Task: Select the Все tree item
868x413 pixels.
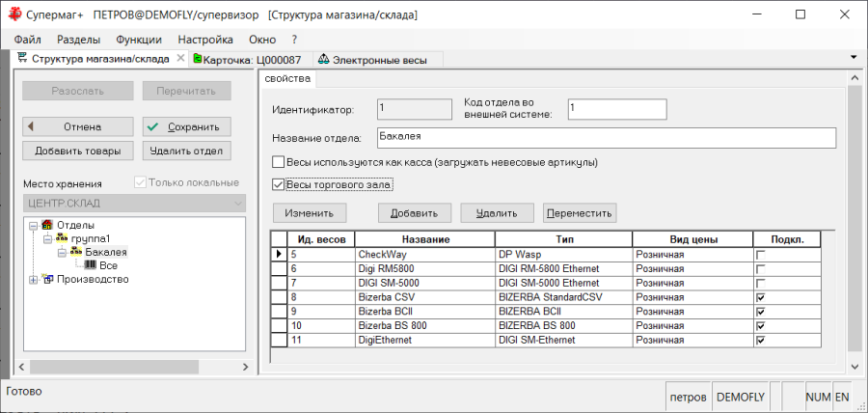Action: click(108, 265)
